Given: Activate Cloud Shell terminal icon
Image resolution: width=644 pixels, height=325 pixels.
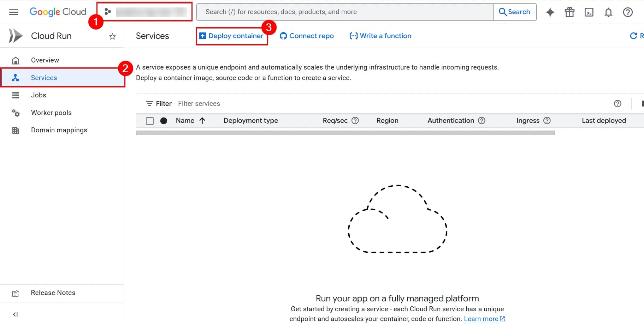Looking at the screenshot, I should coord(589,12).
